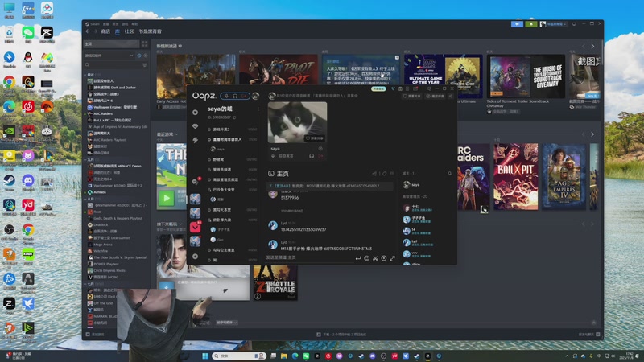Image resolution: width=644 pixels, height=362 pixels.
Task: Open emoji picker in chat input bar
Action: click(x=367, y=258)
